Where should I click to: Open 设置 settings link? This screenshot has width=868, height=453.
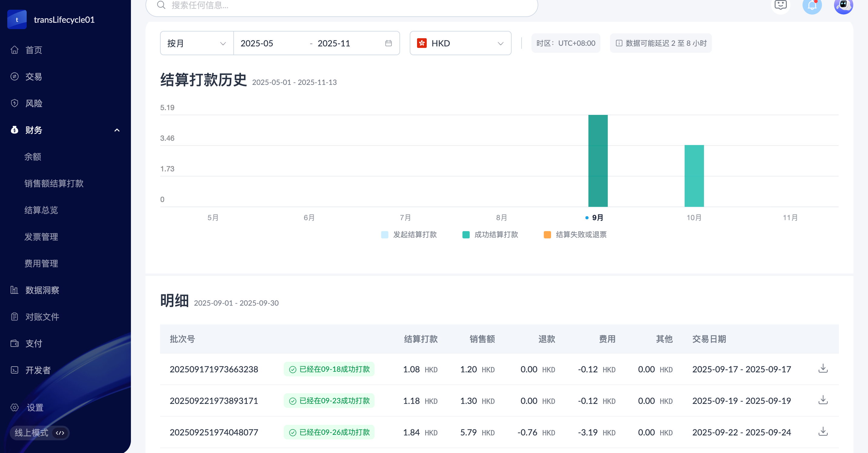click(35, 407)
